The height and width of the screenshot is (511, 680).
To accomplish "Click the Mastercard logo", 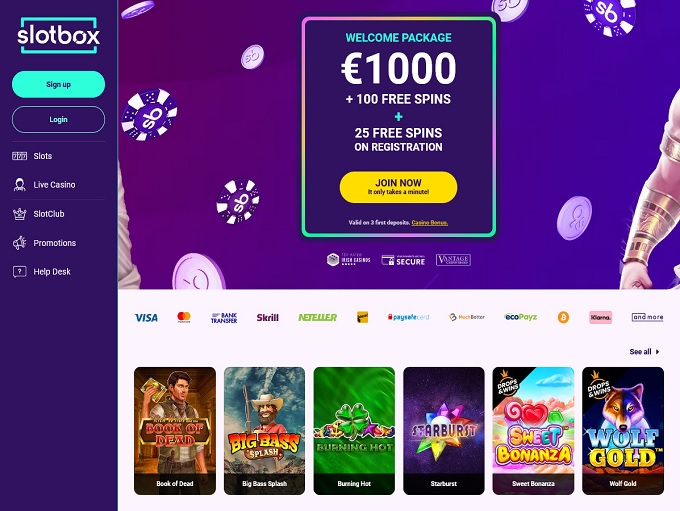I will (184, 317).
